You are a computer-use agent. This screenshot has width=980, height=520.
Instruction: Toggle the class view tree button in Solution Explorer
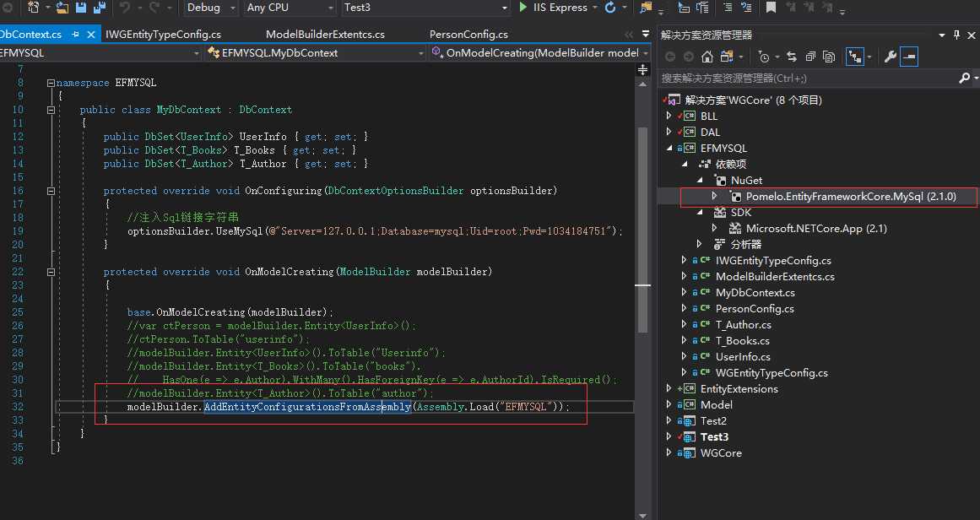854,57
